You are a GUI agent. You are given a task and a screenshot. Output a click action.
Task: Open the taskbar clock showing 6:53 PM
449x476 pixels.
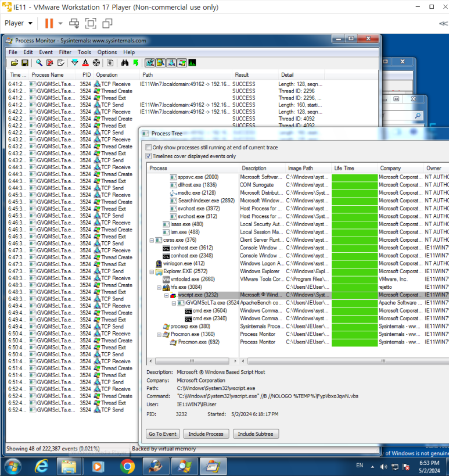point(429,467)
